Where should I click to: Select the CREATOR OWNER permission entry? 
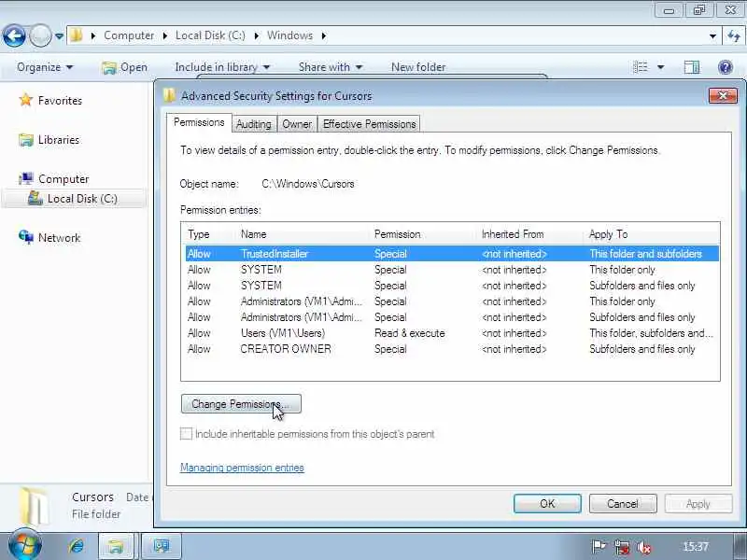pyautogui.click(x=452, y=349)
